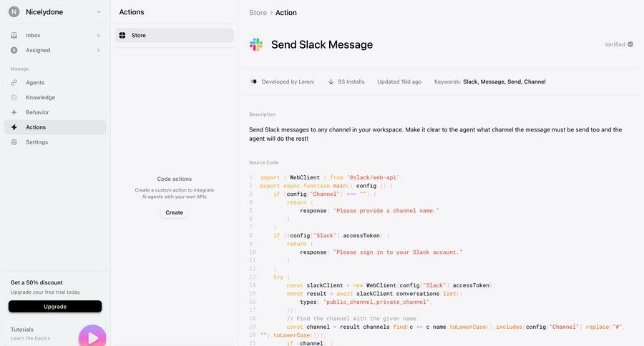644x346 pixels.
Task: Select Actions in the sidebar
Action: click(x=55, y=127)
